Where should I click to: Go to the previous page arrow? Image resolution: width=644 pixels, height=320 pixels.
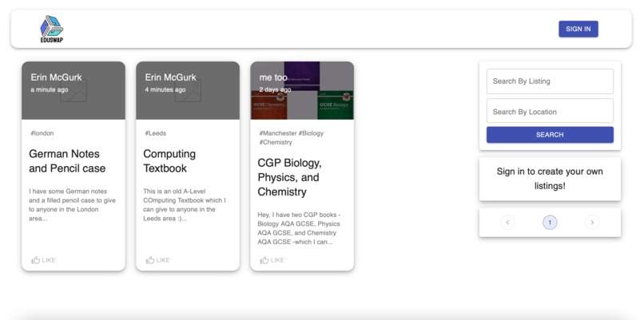click(x=507, y=223)
